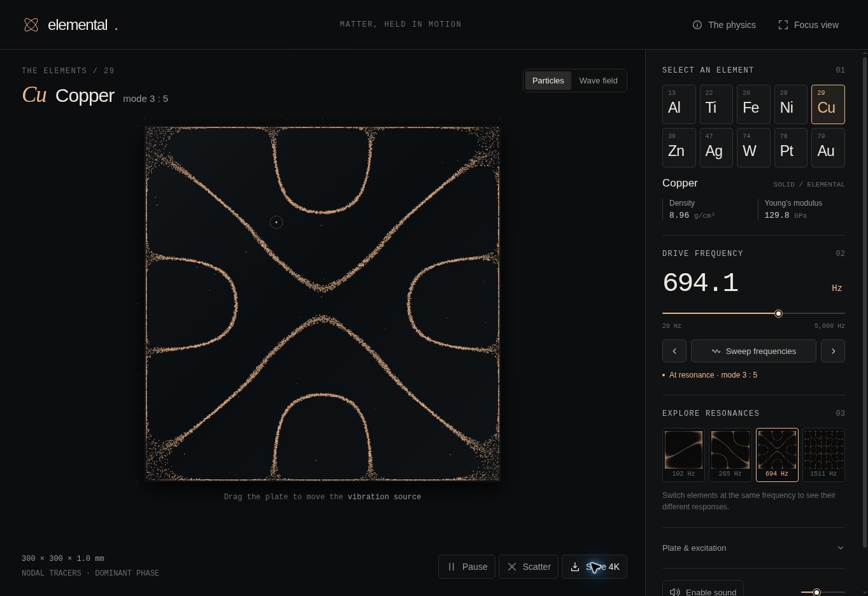Screen dimensions: 868x596
Task: Select the Nickel (Ni) element tile
Action: point(791,104)
